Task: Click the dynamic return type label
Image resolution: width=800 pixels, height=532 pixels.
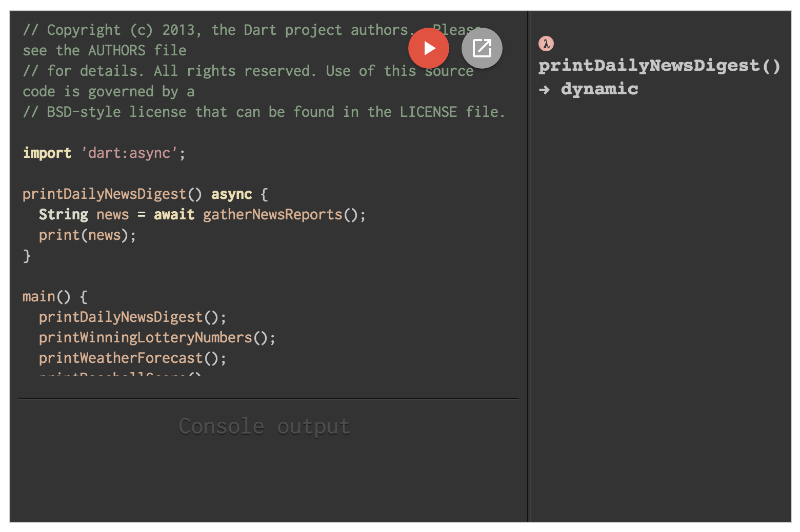Action: click(599, 89)
